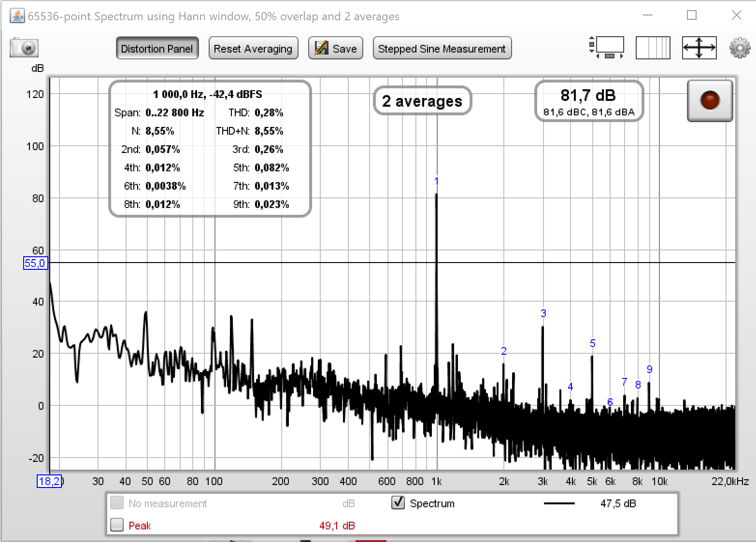Click the 18,2 frequency cursor label
Image resolution: width=756 pixels, height=542 pixels.
point(49,481)
